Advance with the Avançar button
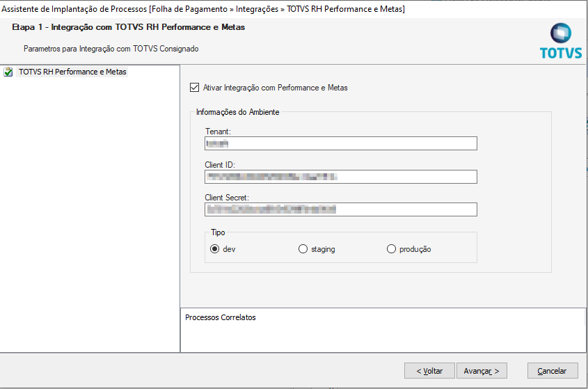The image size is (588, 389). 482,371
